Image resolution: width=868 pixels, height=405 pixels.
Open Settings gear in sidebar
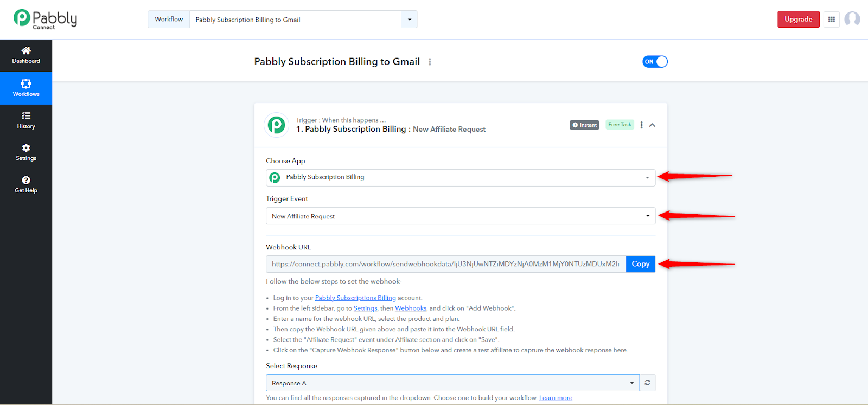(26, 152)
